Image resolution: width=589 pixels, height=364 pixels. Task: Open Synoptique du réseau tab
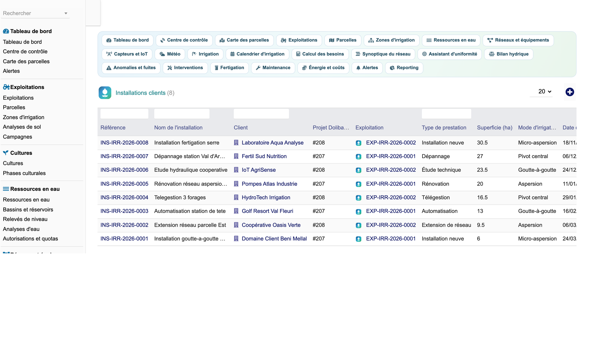click(383, 54)
